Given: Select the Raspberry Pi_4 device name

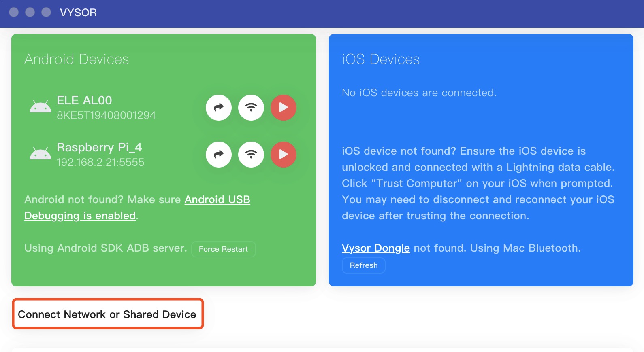Looking at the screenshot, I should [99, 147].
